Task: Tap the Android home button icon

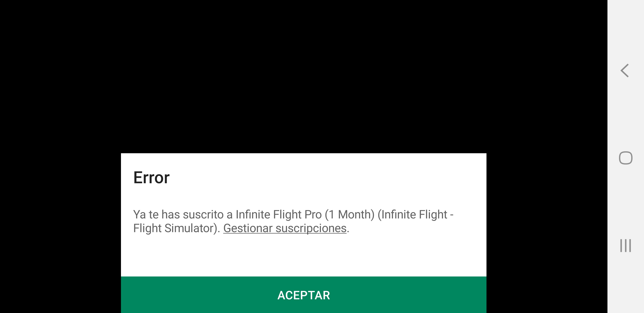Action: coord(626,158)
